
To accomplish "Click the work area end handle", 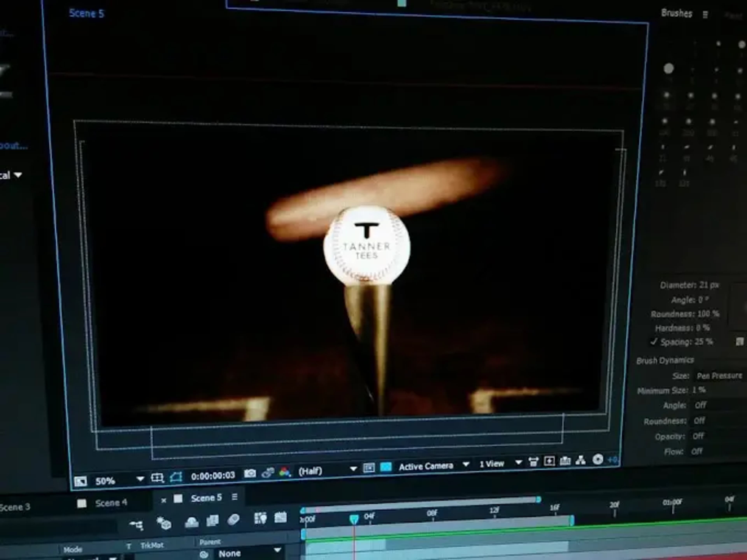I will tap(572, 520).
